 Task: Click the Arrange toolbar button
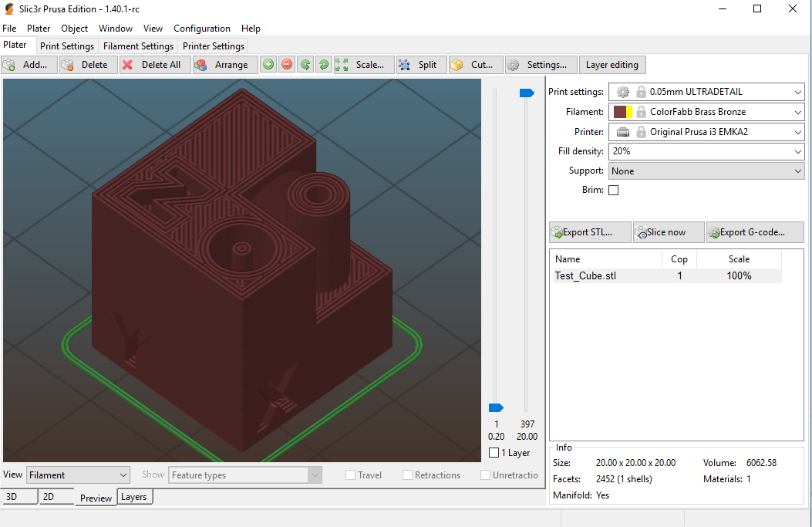point(225,65)
